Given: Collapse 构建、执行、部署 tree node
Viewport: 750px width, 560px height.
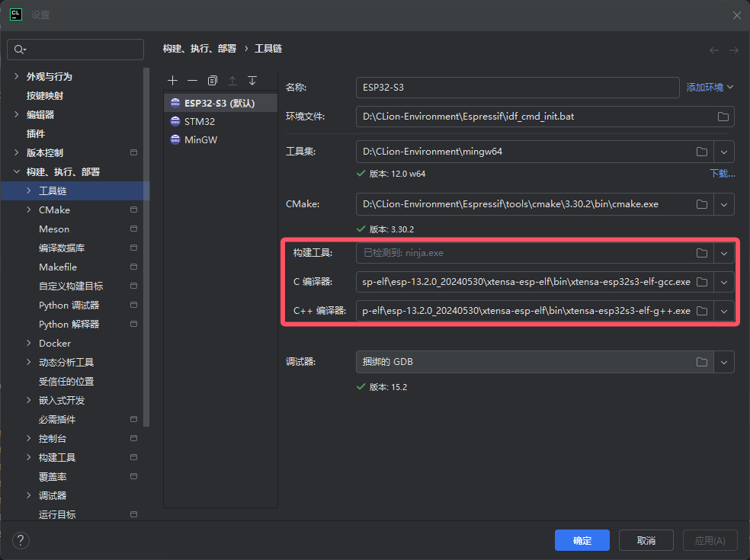Looking at the screenshot, I should [x=17, y=171].
